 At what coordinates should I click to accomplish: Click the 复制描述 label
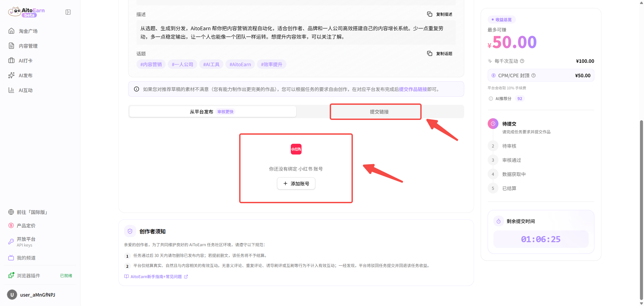point(444,14)
